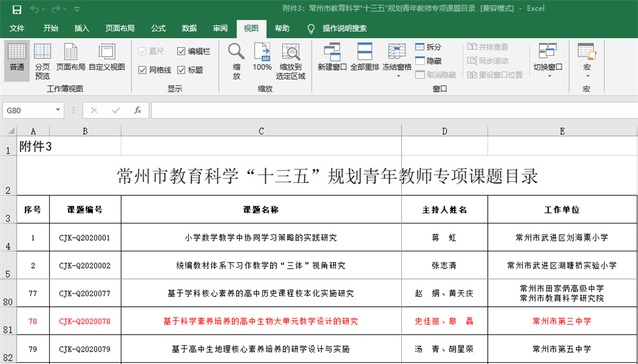638x364 pixels.
Task: Open the 冻结窗格 dropdown
Action: [397, 60]
